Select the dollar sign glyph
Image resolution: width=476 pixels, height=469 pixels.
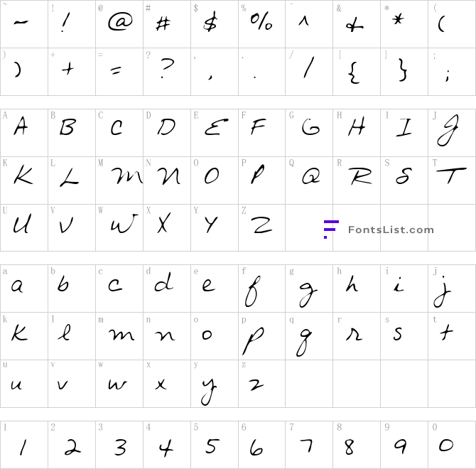(x=211, y=22)
